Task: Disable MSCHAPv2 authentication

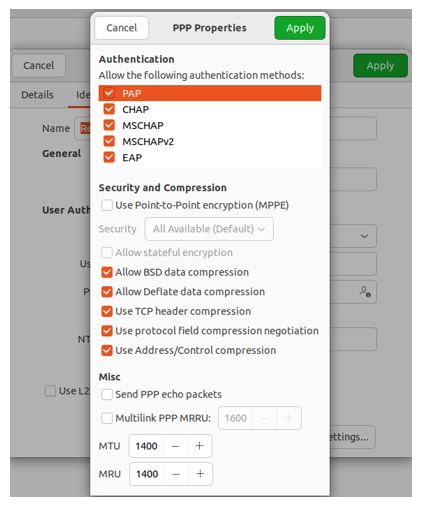Action: [109, 141]
